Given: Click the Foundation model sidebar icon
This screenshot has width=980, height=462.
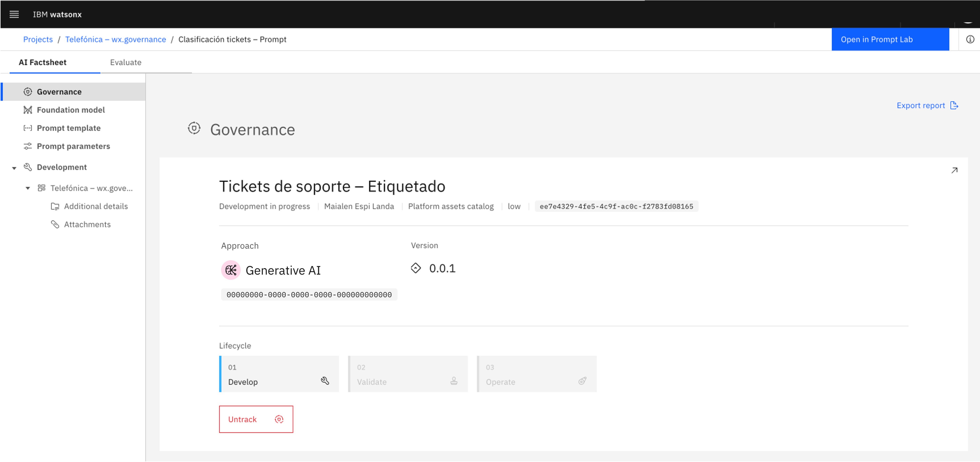Looking at the screenshot, I should pyautogui.click(x=28, y=110).
